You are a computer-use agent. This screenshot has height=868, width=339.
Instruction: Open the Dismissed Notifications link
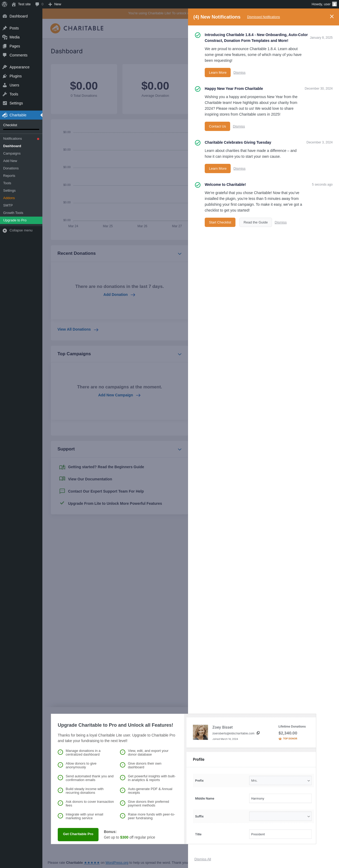pos(263,17)
